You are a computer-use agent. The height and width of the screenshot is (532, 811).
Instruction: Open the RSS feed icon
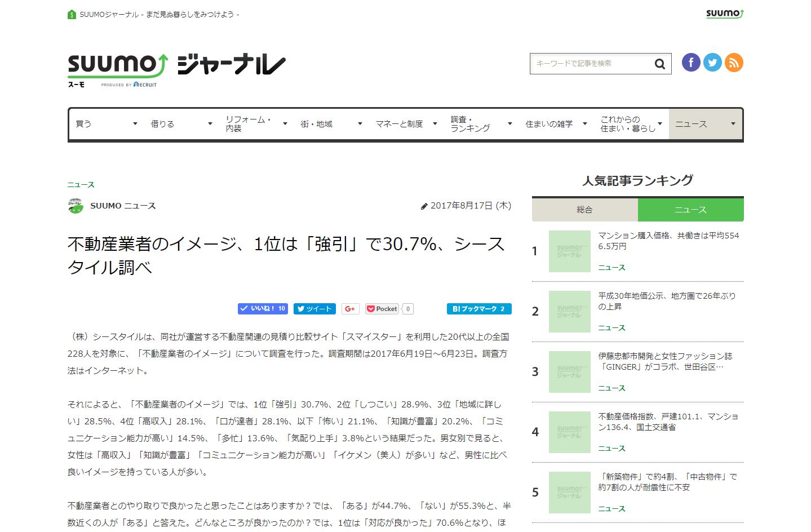734,63
